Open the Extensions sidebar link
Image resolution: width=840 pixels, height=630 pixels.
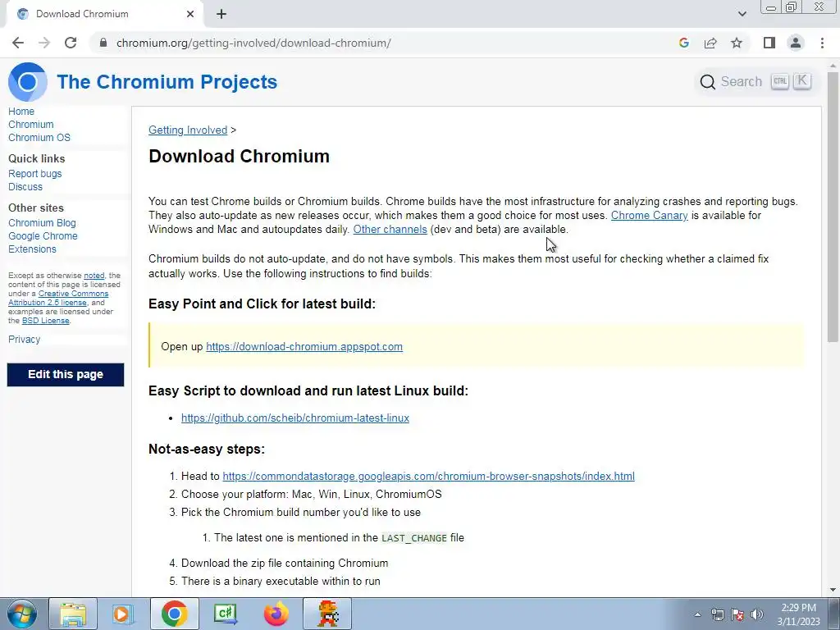coord(32,249)
